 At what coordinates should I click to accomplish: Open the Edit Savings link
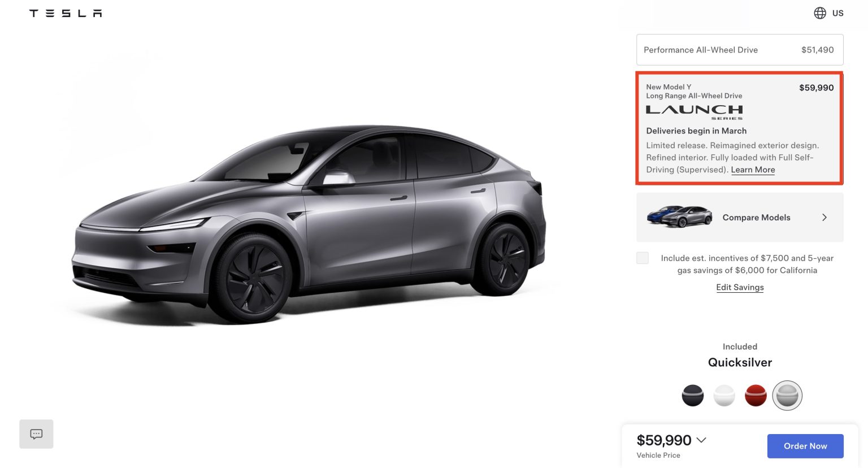tap(740, 287)
